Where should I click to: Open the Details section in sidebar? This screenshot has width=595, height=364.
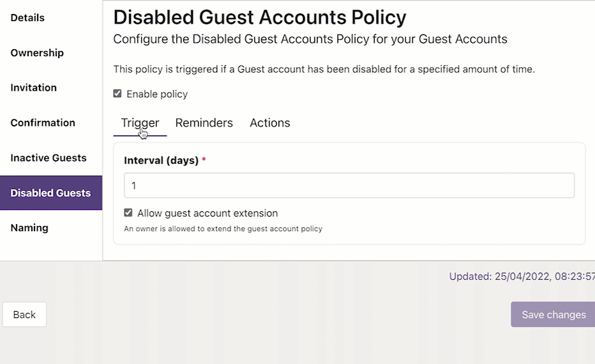pos(27,18)
